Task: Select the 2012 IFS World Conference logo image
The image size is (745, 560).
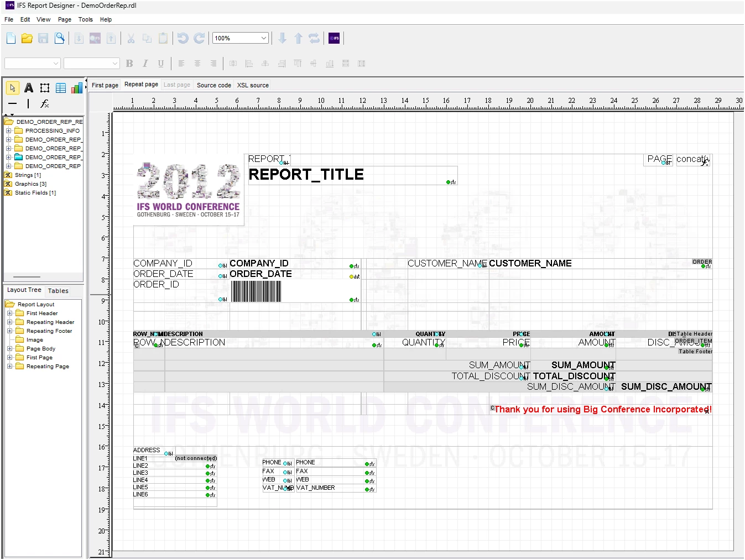Action: pos(188,190)
